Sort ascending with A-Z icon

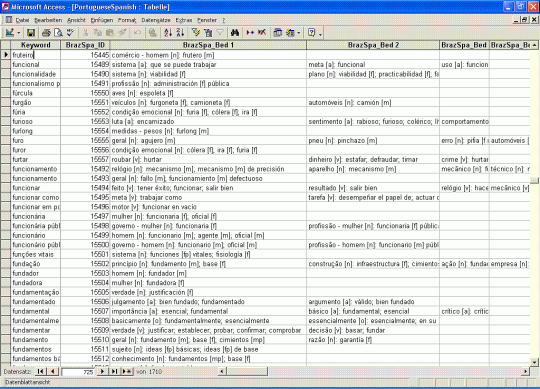168,33
